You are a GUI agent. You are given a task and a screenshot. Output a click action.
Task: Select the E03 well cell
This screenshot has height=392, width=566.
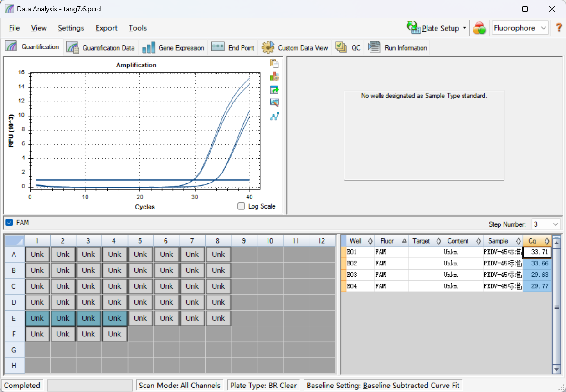click(x=360, y=275)
